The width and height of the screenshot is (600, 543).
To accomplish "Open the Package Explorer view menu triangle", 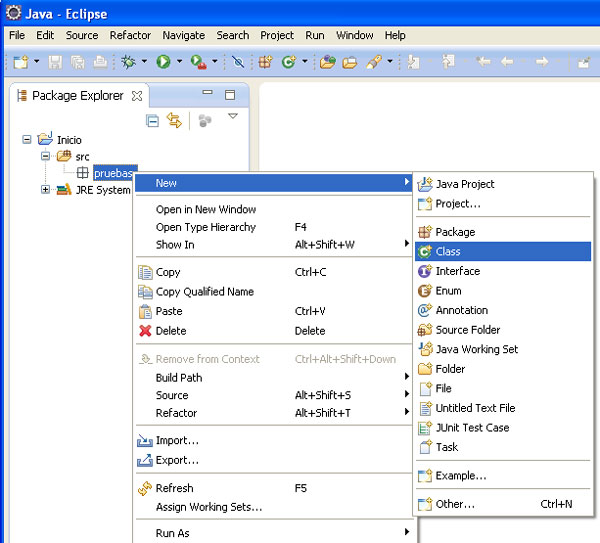I will tap(233, 116).
